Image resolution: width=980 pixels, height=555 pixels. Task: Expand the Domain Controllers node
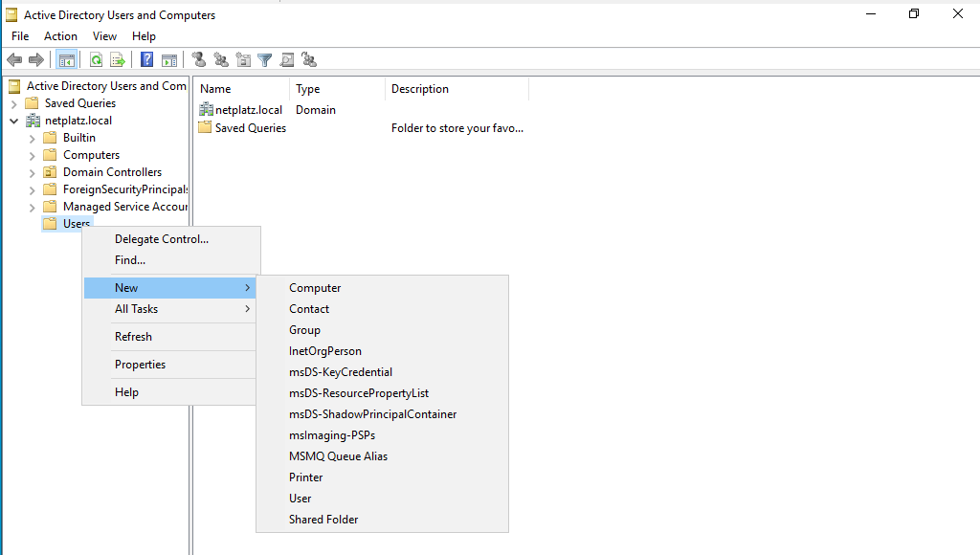pos(32,172)
